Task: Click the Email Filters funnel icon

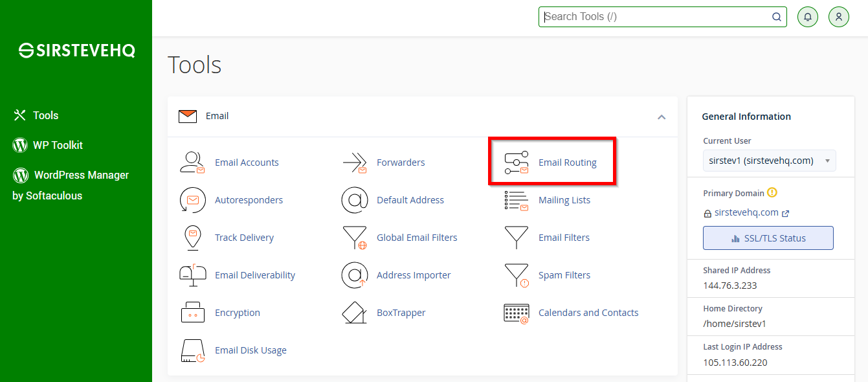Action: point(516,238)
